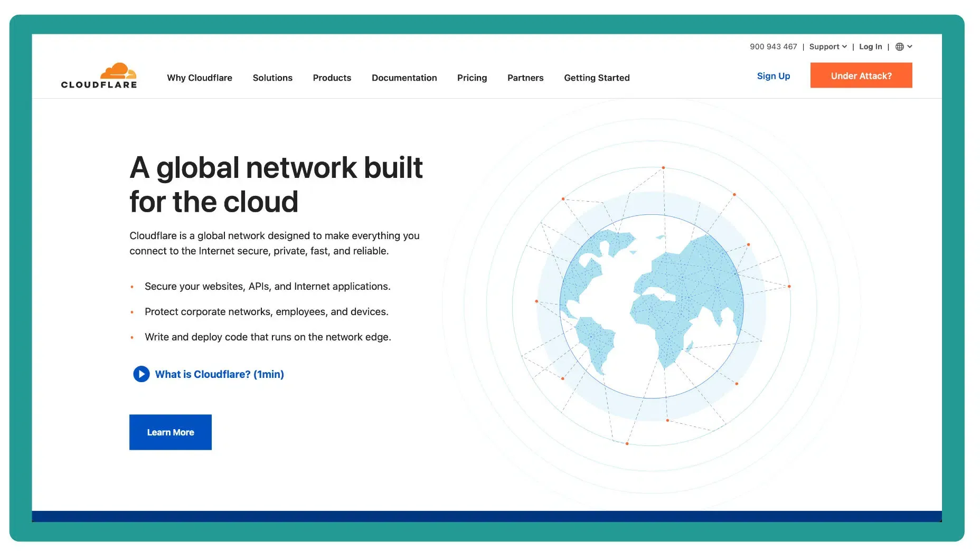Open language selector chevron next to globe
This screenshot has height=560, width=980.
tap(910, 47)
